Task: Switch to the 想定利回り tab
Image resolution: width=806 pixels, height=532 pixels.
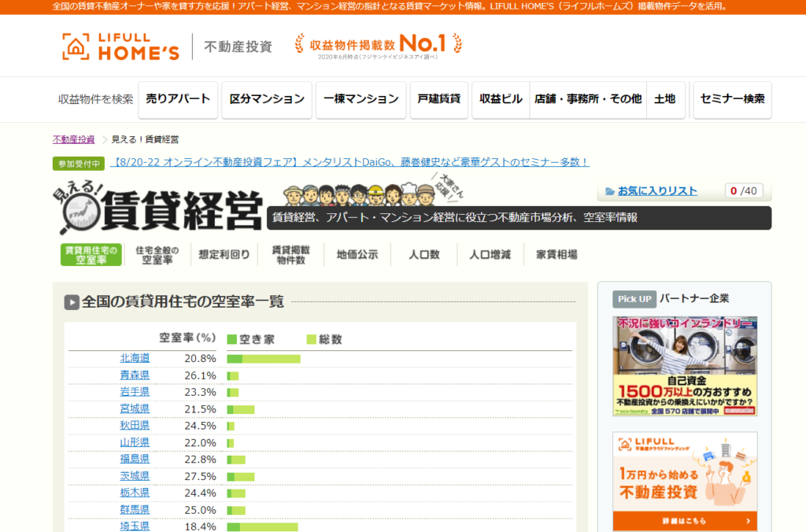Action: point(224,255)
